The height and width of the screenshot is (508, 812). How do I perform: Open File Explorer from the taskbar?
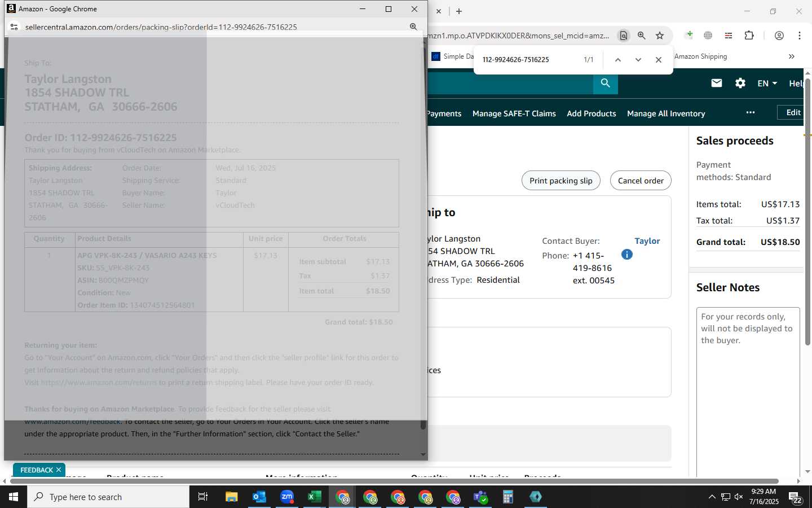(x=232, y=497)
